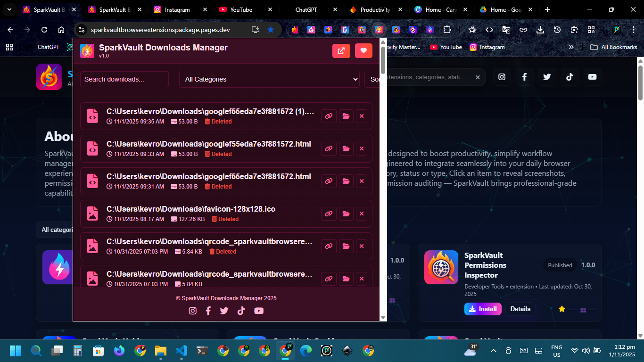Open the Sort dropdown beside All Categories
644x362 pixels.
[x=372, y=79]
